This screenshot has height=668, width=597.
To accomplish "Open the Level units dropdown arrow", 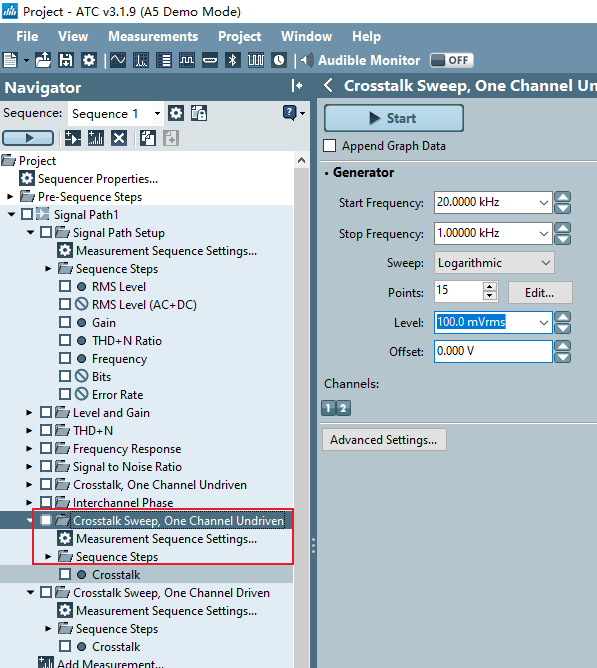I will click(544, 322).
